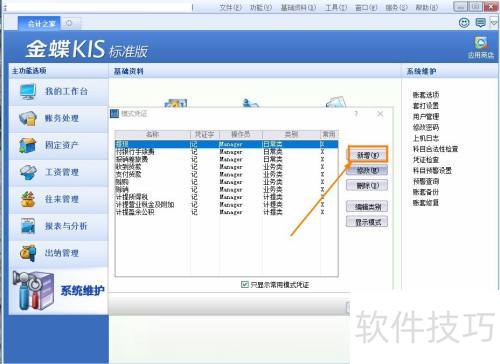The image size is (500, 364).
Task: Close the 模式凭证 dialog
Action: point(380,114)
